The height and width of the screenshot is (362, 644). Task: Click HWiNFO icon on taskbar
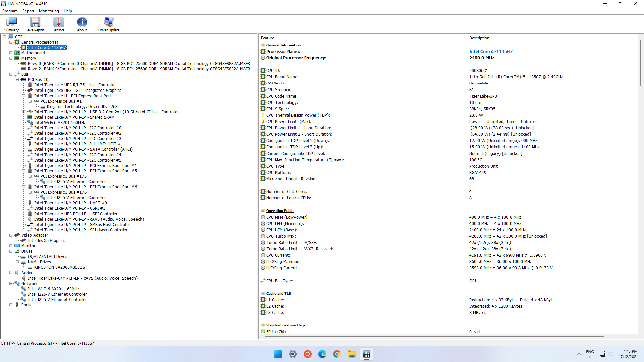pyautogui.click(x=367, y=354)
